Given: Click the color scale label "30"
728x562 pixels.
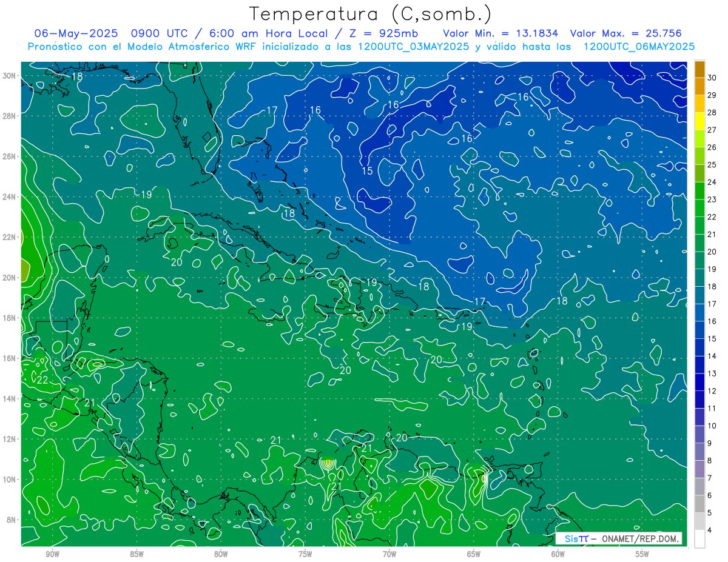Looking at the screenshot, I should point(712,77).
